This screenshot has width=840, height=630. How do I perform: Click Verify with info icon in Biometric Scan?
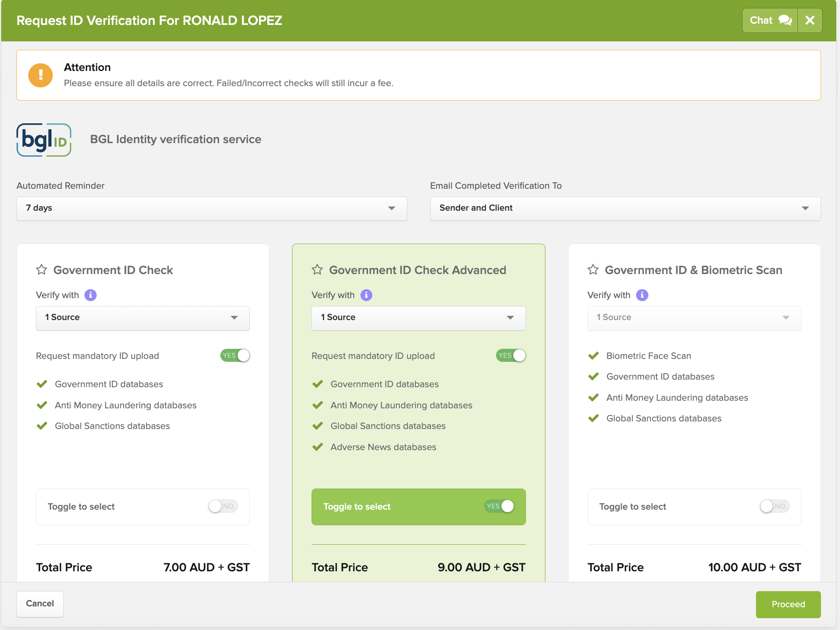coord(642,295)
